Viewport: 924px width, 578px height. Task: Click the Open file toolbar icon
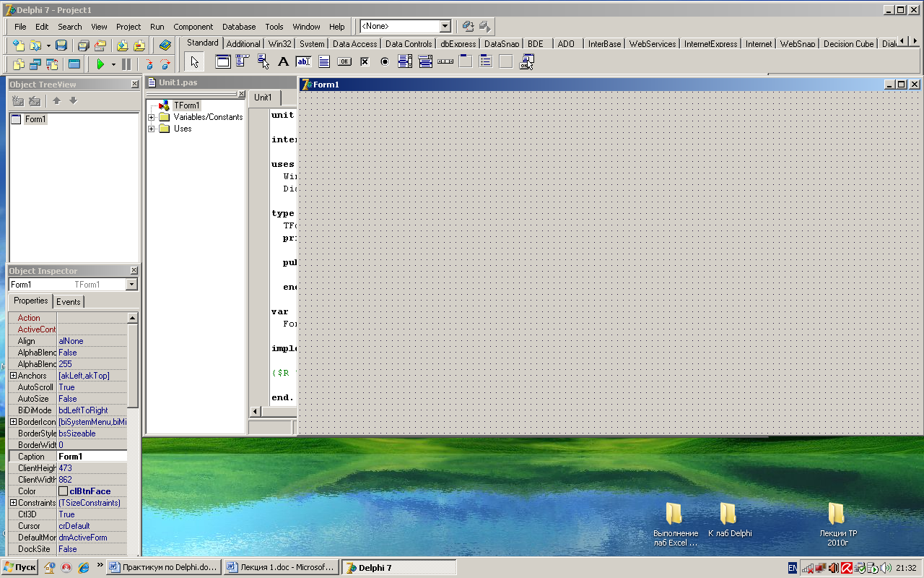pos(35,45)
